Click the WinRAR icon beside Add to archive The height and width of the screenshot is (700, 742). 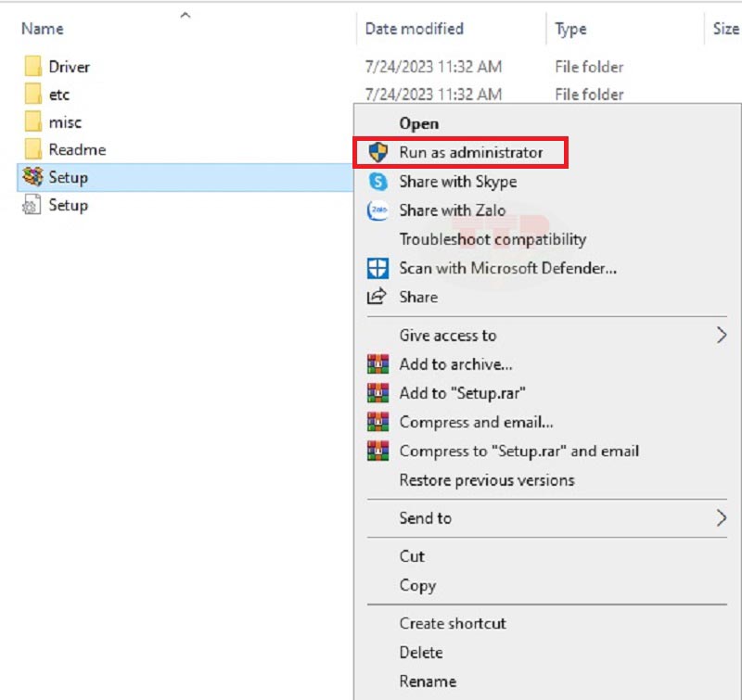(377, 364)
